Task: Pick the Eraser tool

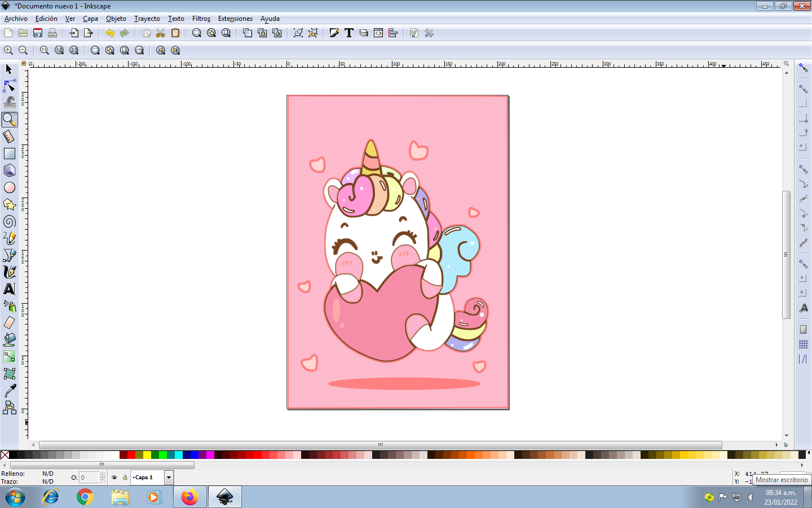Action: (10, 323)
